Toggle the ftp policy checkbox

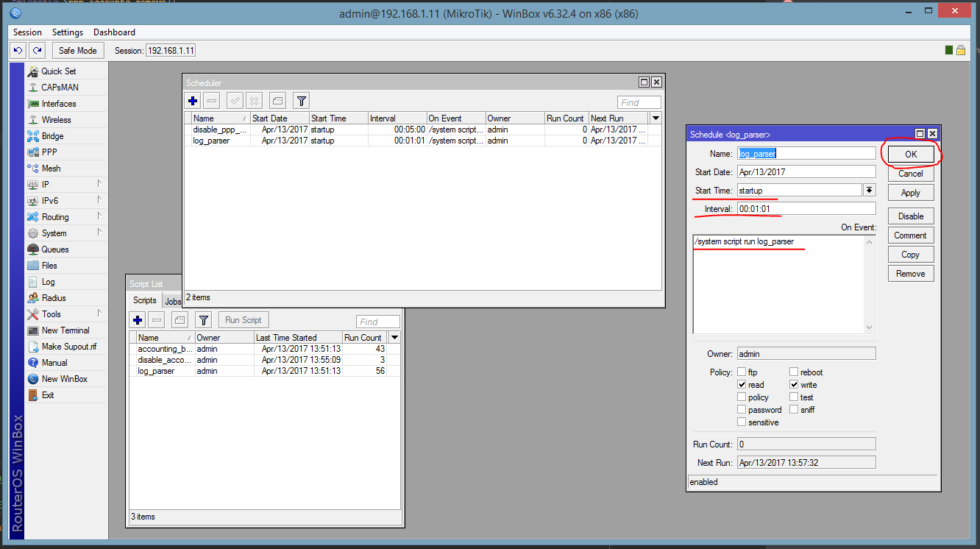pyautogui.click(x=742, y=372)
